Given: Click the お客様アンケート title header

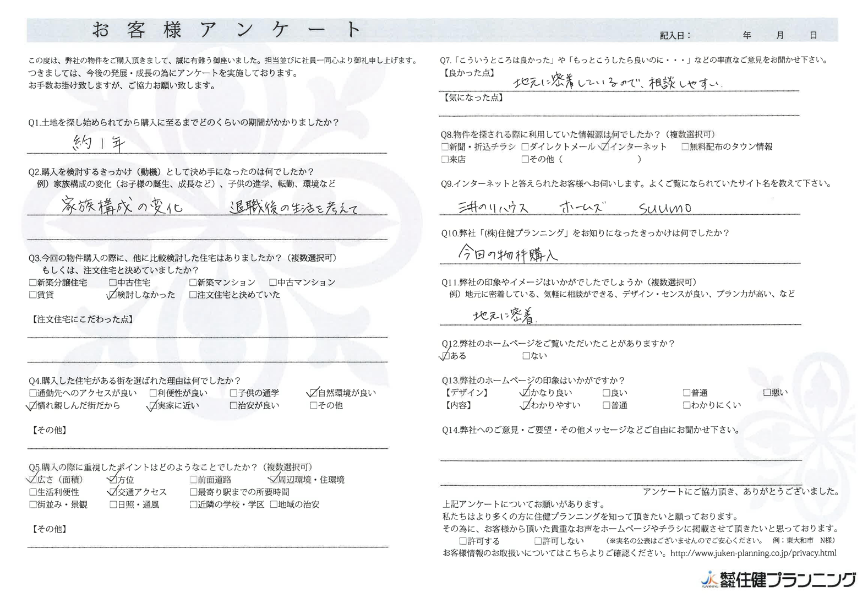Looking at the screenshot, I should click(x=226, y=30).
